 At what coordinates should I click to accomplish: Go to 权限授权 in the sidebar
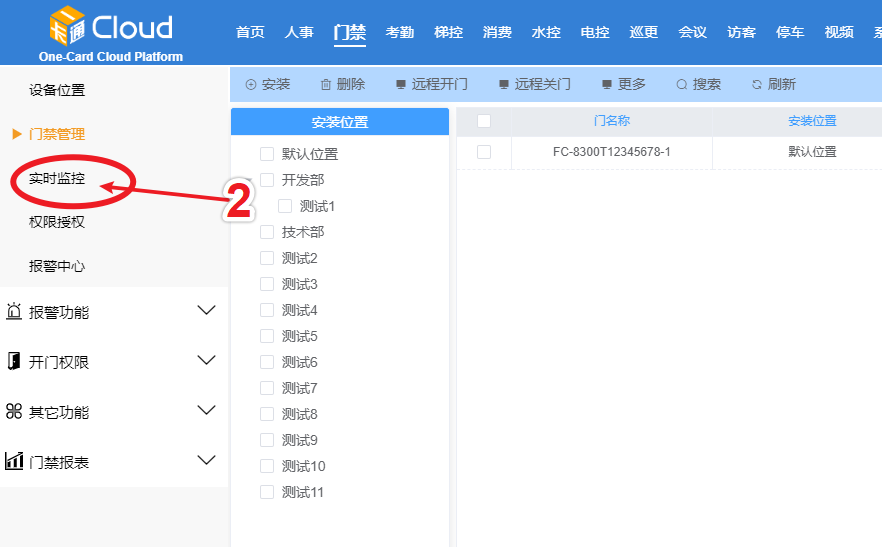(x=57, y=222)
